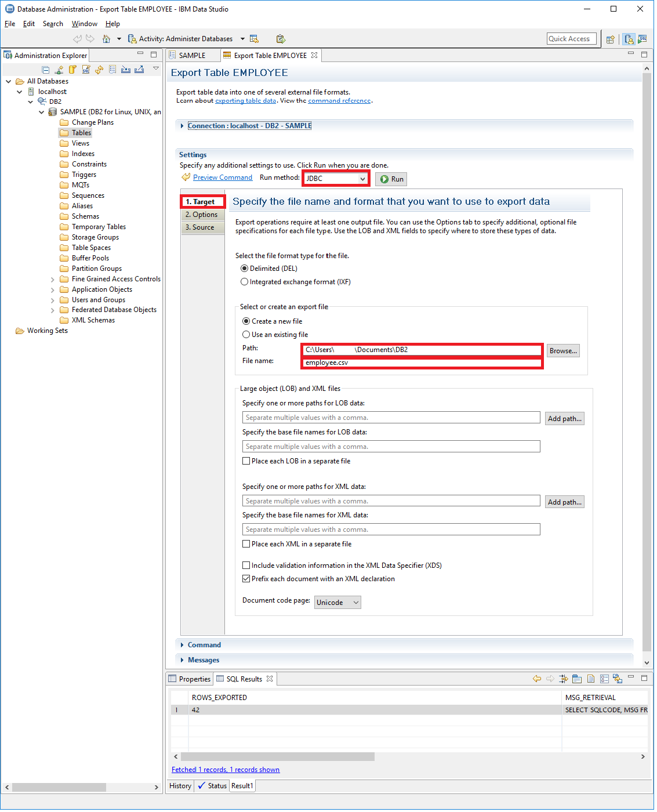Select the Integrated exchange format (IXF) option

click(x=245, y=281)
